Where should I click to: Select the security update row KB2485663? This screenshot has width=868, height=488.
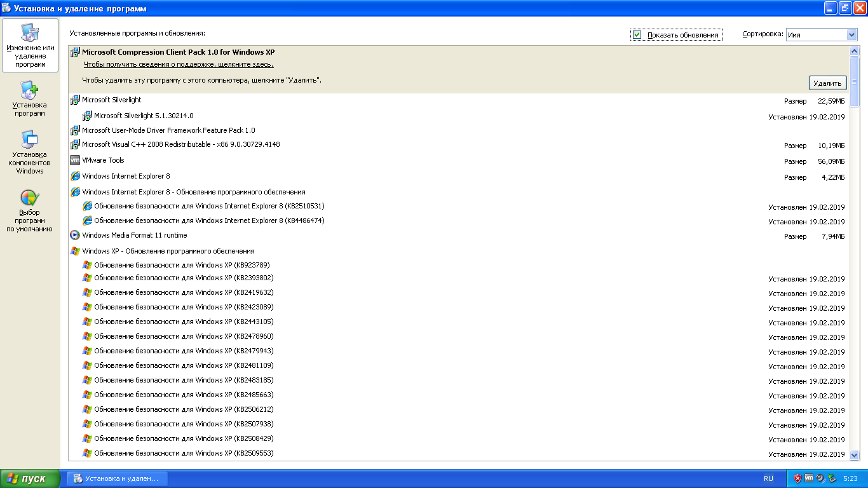tap(458, 395)
